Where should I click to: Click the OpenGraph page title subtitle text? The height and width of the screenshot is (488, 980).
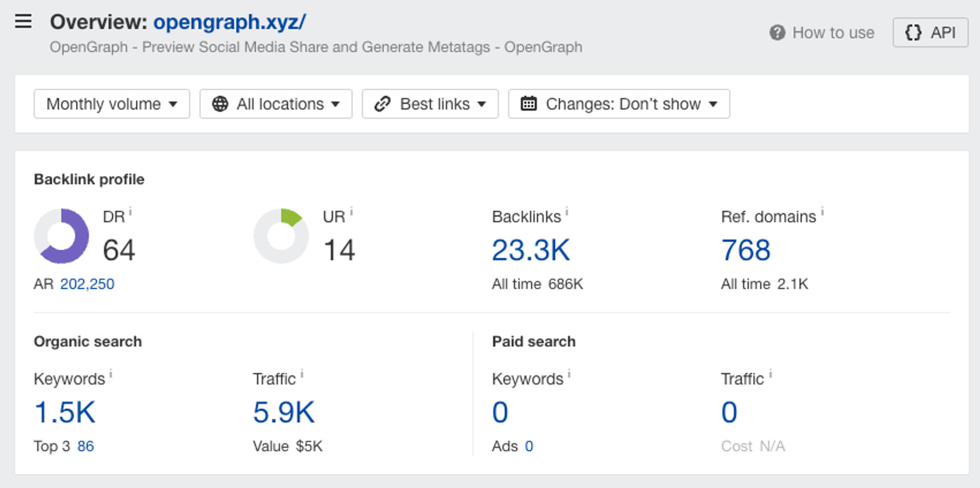316,47
